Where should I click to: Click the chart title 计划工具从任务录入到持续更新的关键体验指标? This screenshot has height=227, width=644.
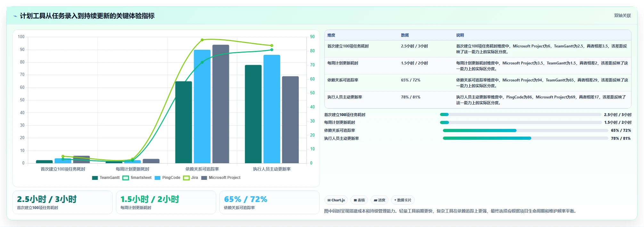[x=87, y=16]
